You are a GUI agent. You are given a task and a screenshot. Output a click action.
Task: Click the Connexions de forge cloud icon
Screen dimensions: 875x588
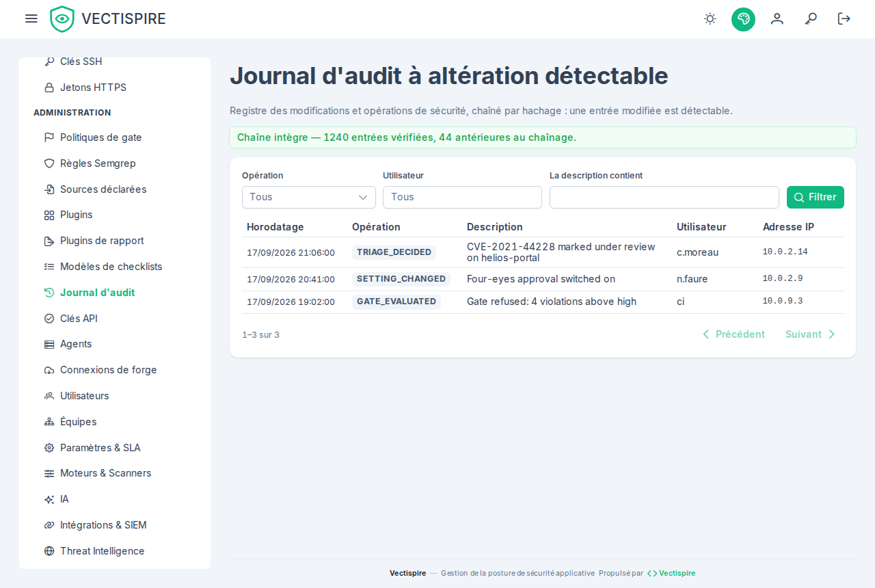(x=49, y=370)
